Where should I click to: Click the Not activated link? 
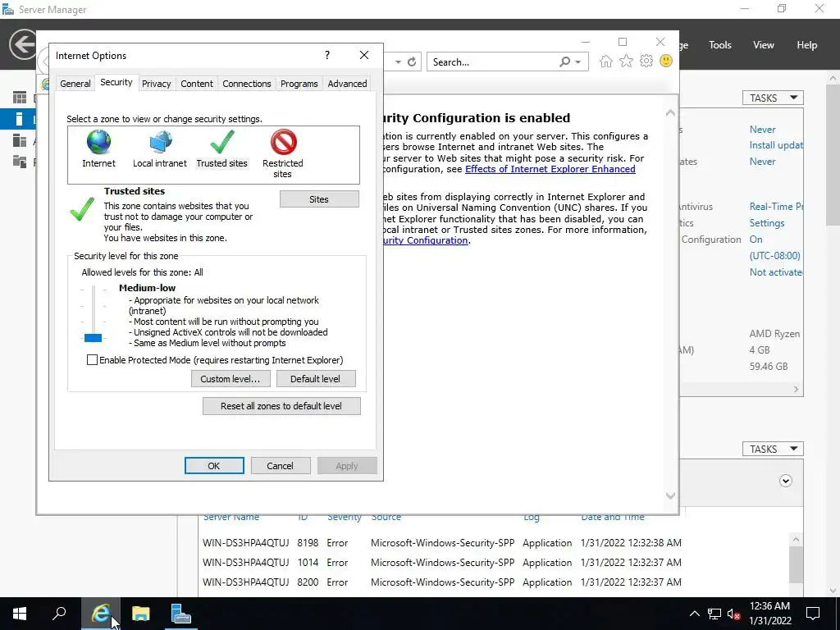(x=776, y=272)
